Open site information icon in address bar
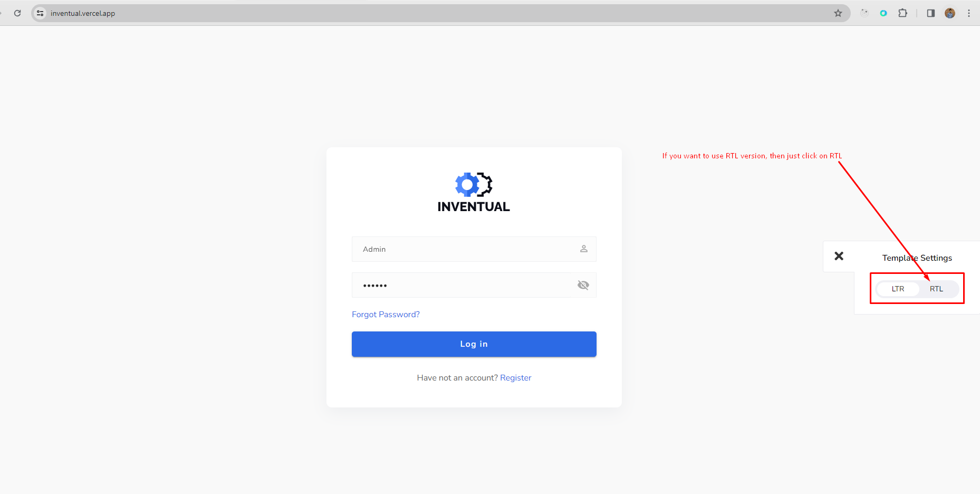The image size is (980, 494). 40,13
